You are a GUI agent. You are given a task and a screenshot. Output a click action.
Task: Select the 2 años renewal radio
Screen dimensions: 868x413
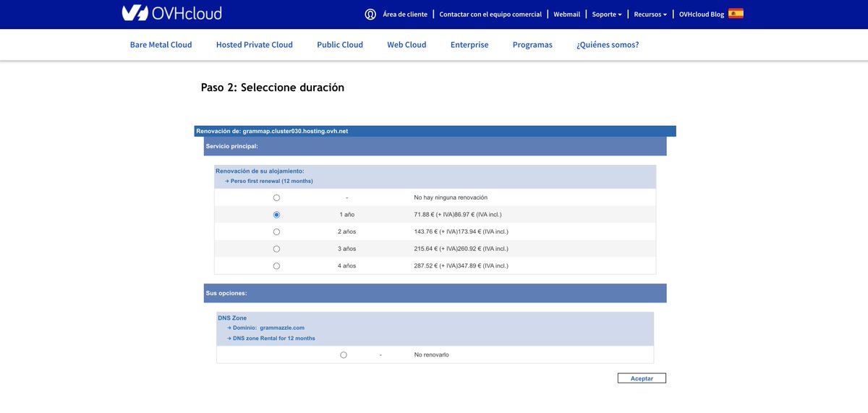(276, 231)
